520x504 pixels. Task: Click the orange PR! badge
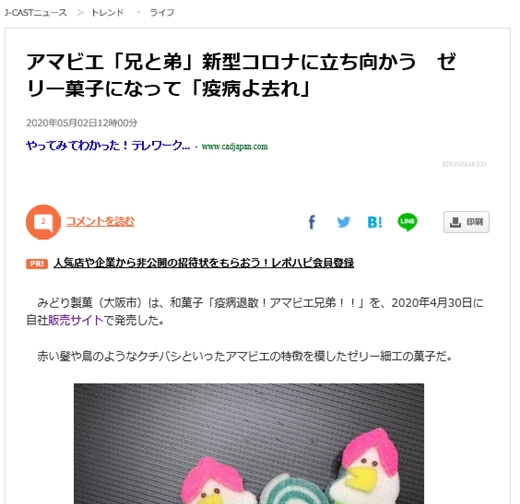pos(37,264)
